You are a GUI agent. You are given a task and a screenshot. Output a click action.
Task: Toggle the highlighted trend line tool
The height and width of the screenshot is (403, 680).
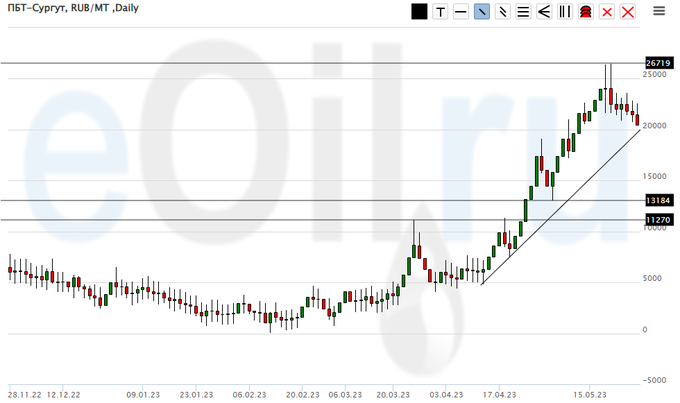pos(481,12)
